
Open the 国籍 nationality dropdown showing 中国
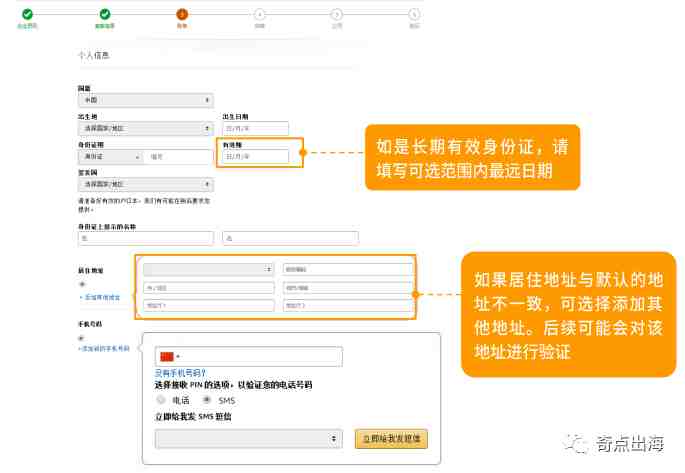click(x=145, y=100)
